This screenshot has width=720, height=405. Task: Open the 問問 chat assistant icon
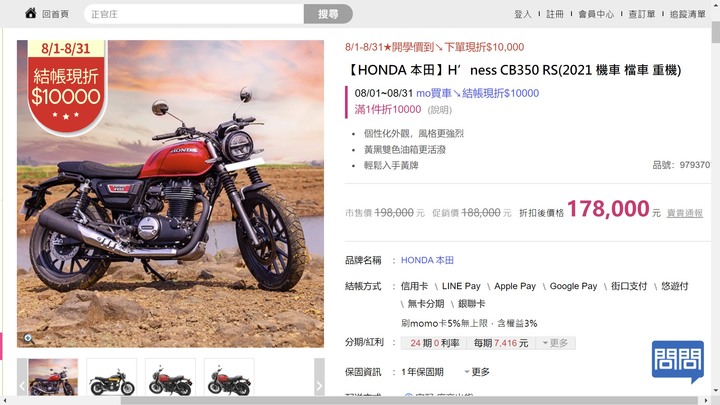click(678, 361)
